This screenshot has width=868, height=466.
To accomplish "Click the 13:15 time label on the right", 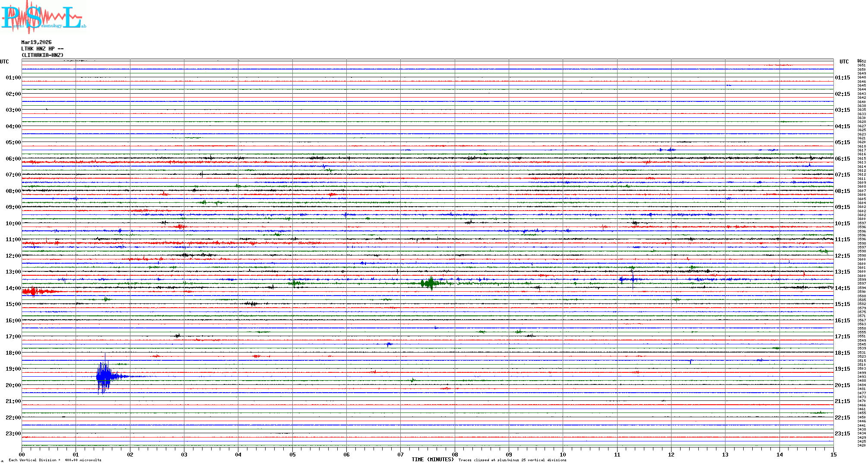I will click(842, 272).
